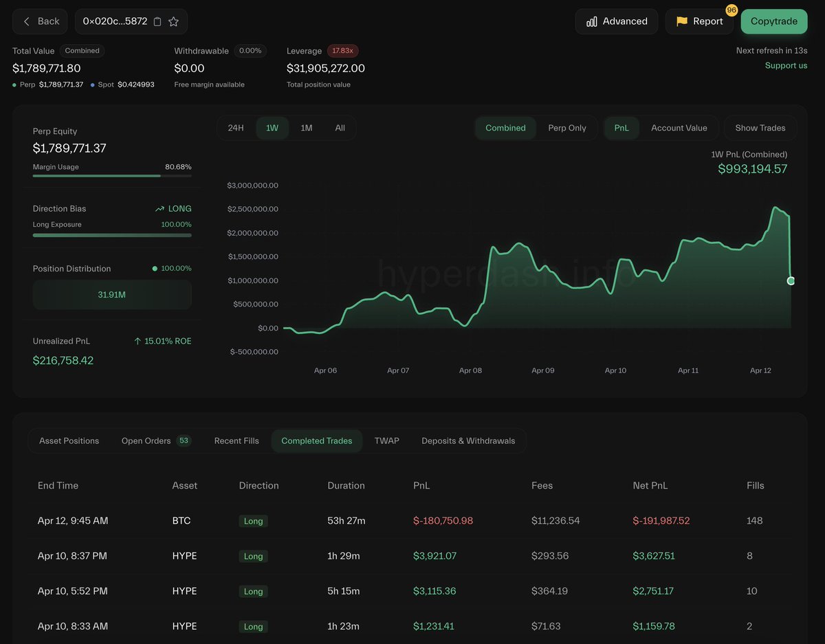825x644 pixels.
Task: Open the Open Orders tab
Action: [x=146, y=441]
